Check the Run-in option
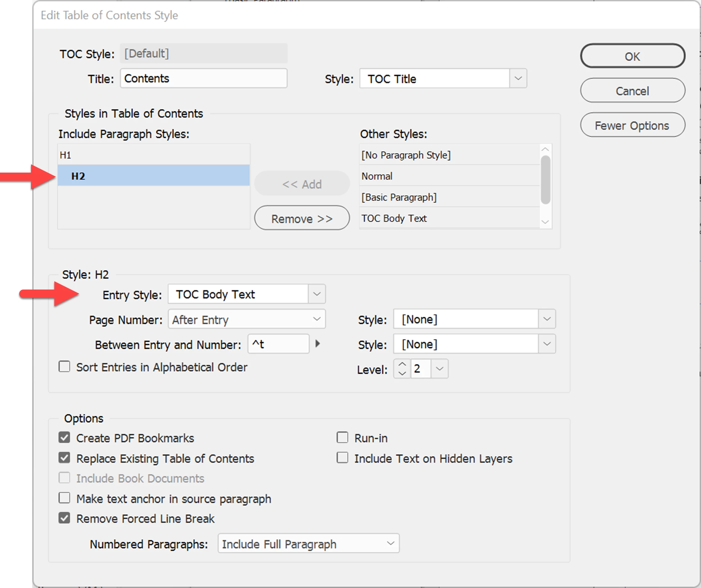Screen dimensions: 701x588 click(x=342, y=437)
